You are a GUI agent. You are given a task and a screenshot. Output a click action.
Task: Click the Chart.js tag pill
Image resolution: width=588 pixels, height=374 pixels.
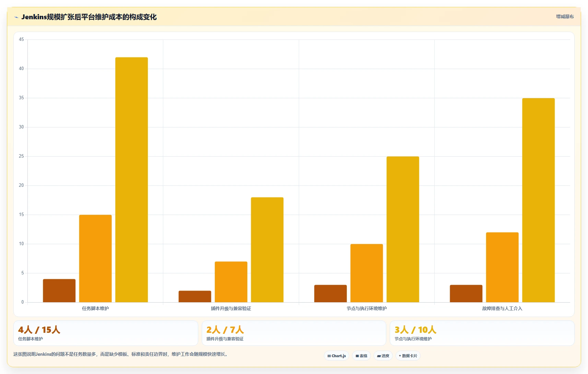tap(337, 356)
